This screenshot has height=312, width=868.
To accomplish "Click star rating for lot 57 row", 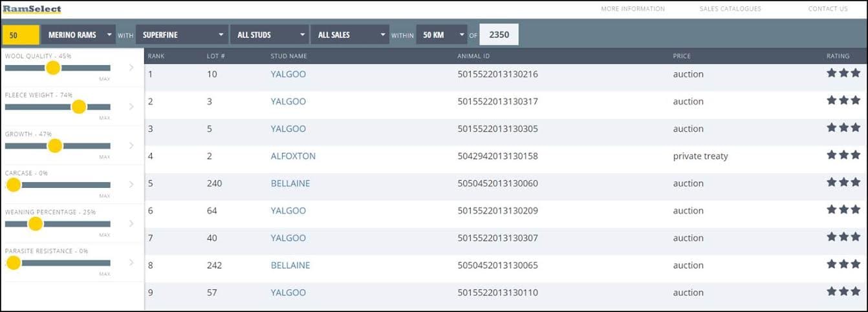I will coord(843,291).
